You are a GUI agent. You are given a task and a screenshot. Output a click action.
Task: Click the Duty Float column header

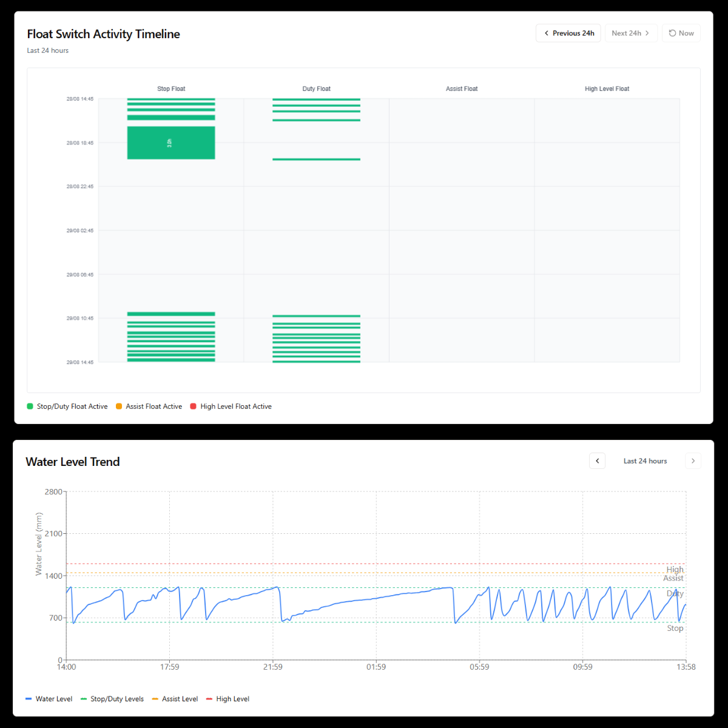(x=317, y=89)
